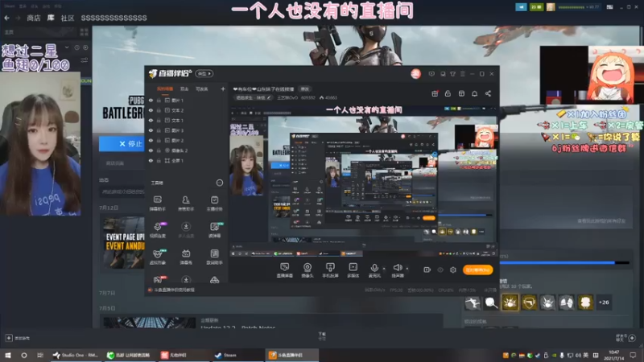Open the Steam 库 menu

(x=51, y=18)
